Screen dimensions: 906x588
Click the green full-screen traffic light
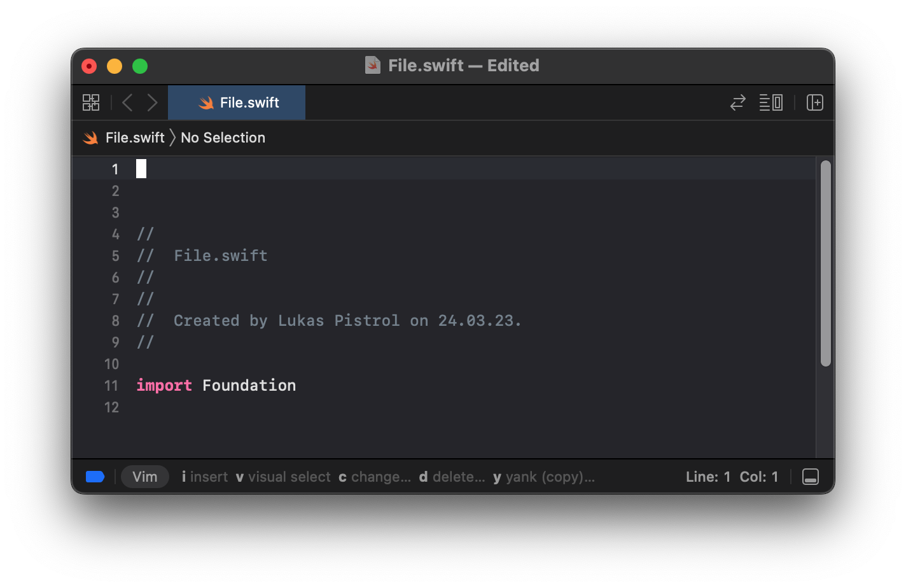tap(139, 66)
